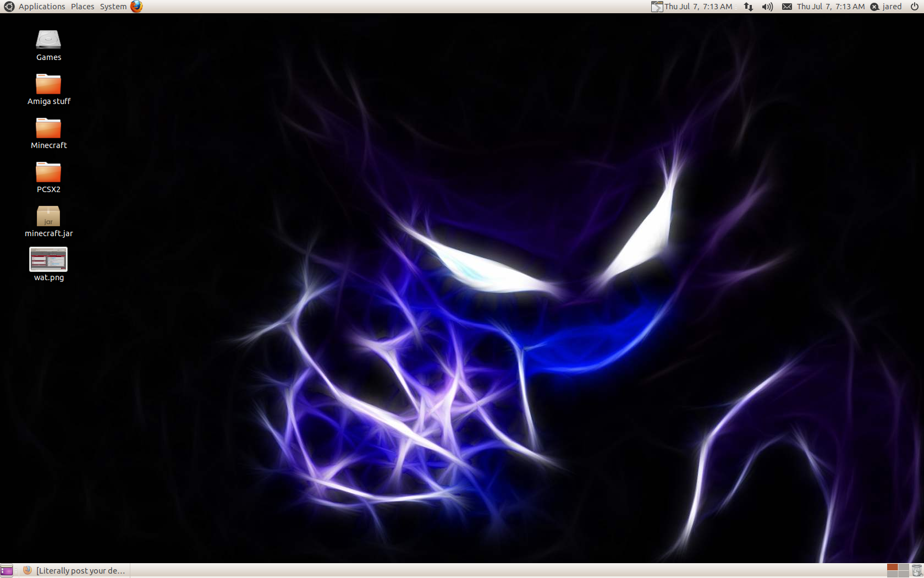
Task: Open the PCSX2 folder
Action: pos(48,172)
